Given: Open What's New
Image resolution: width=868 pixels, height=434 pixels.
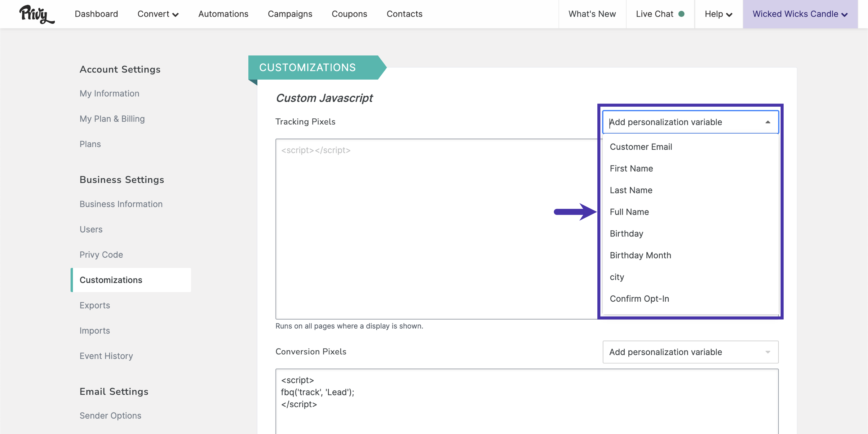Looking at the screenshot, I should tap(592, 14).
